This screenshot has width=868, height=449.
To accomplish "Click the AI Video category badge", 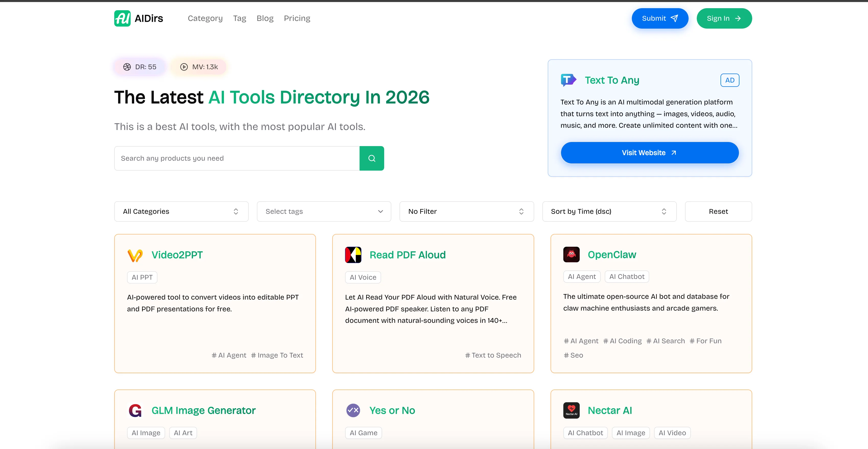I will coord(672,433).
